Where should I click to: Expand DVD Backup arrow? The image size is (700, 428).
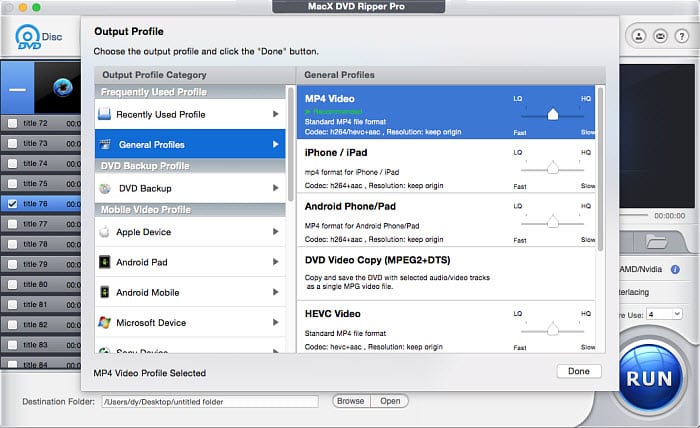tap(275, 188)
